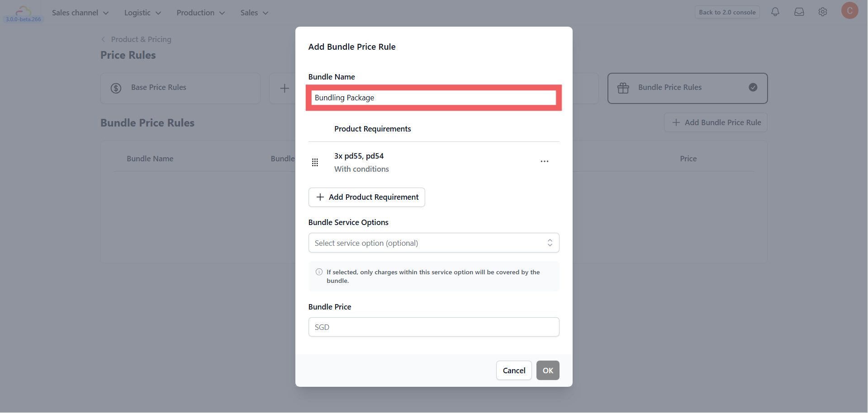
Task: Open the settings gear icon
Action: click(823, 12)
